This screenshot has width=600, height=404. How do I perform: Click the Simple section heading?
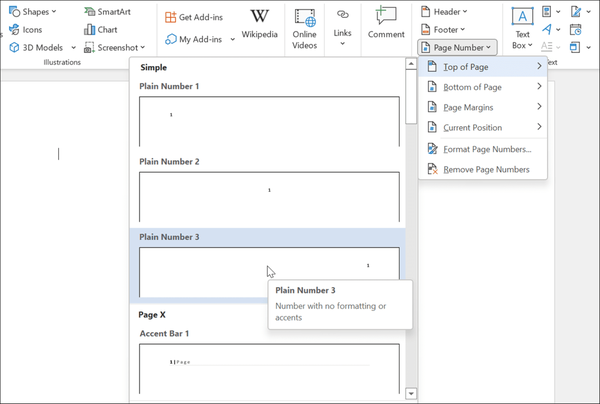(x=153, y=67)
